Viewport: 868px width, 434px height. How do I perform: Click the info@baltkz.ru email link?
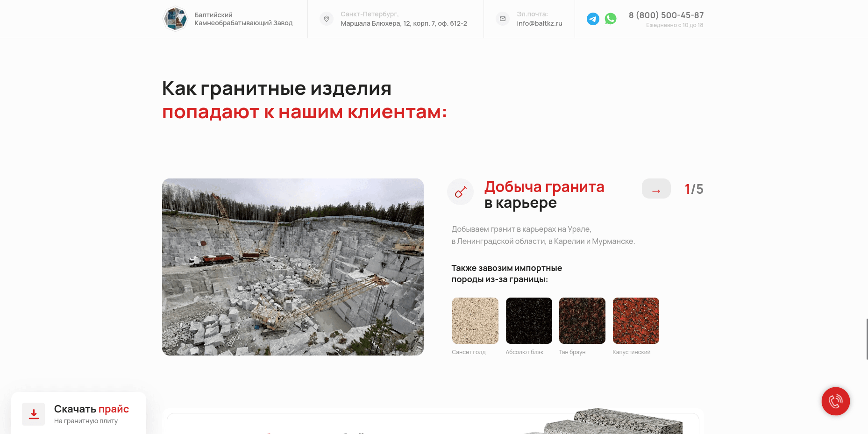click(540, 23)
